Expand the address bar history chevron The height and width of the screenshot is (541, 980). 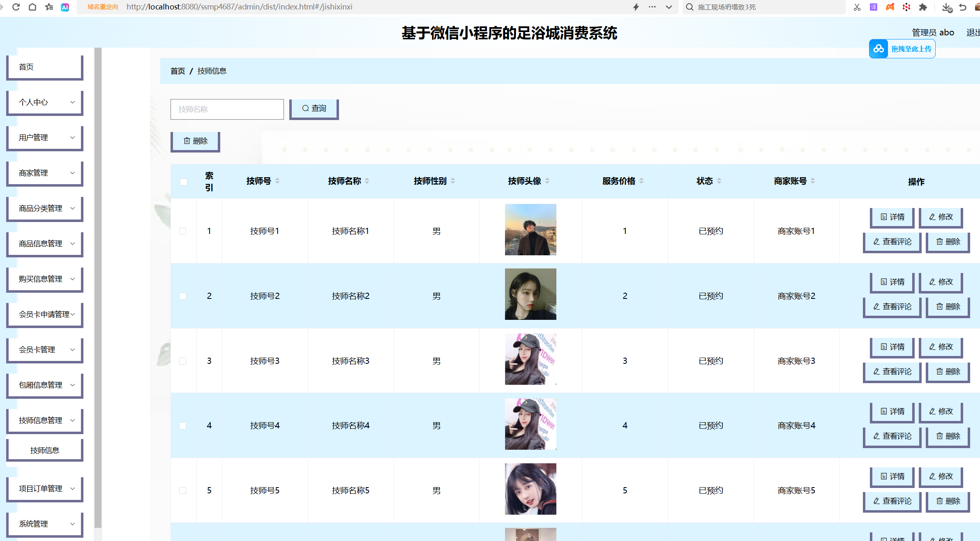(669, 7)
